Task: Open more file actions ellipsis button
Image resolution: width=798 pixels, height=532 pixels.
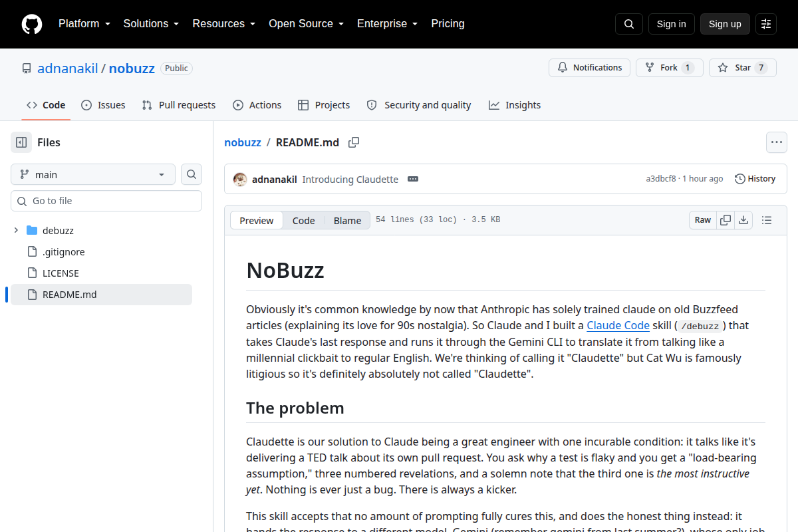Action: [777, 142]
